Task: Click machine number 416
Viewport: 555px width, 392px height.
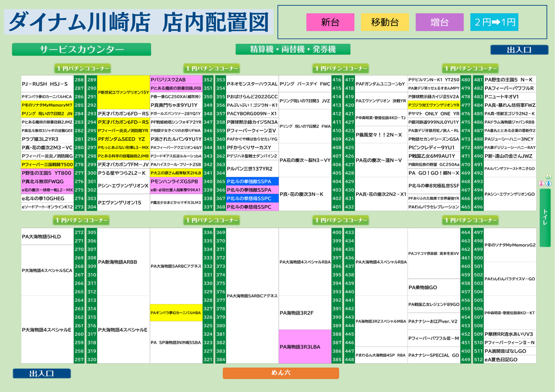Action: [337, 80]
